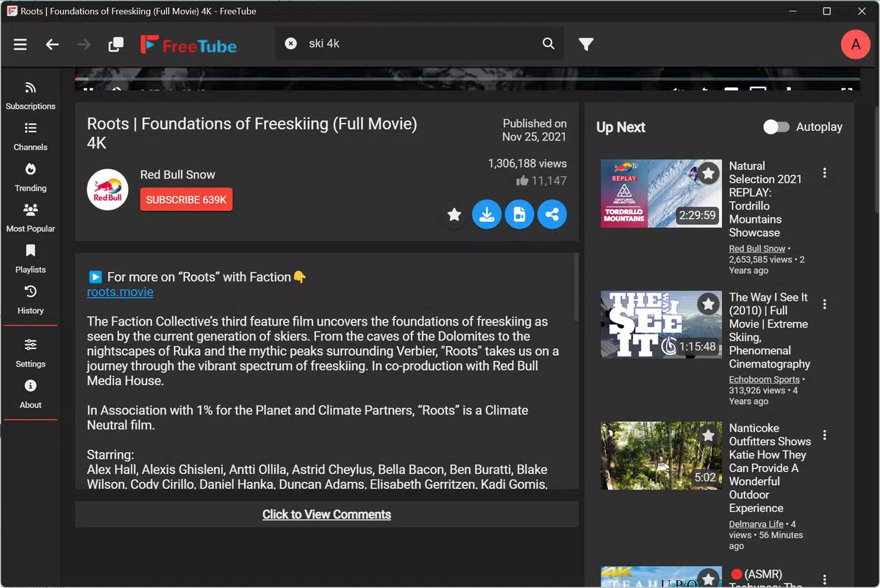880x588 pixels.
Task: Go forward with the right arrow
Action: [x=84, y=44]
